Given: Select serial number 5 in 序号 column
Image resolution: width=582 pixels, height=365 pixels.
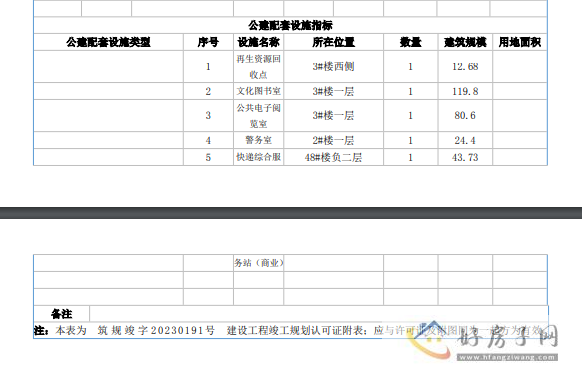Looking at the screenshot, I should click(208, 157).
